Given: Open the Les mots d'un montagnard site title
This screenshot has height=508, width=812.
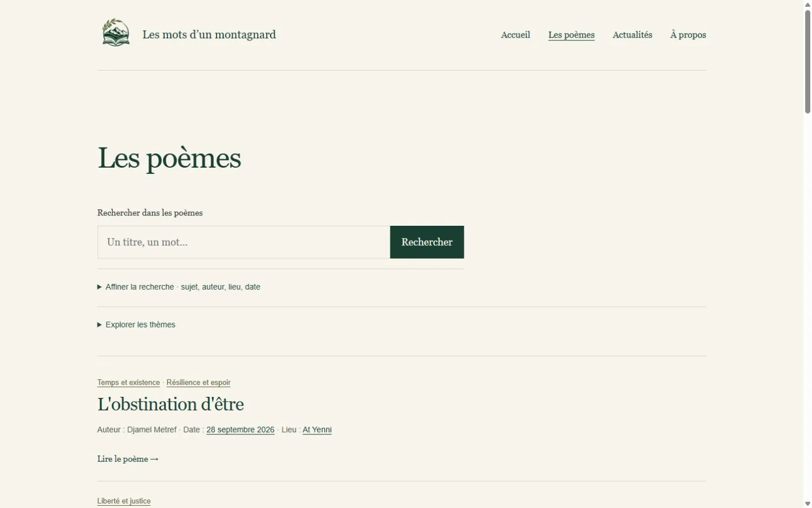Looking at the screenshot, I should point(209,35).
